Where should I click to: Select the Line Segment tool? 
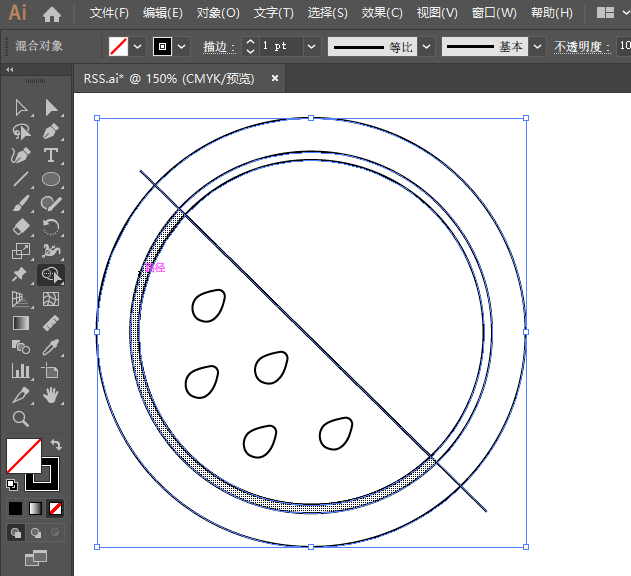point(20,179)
